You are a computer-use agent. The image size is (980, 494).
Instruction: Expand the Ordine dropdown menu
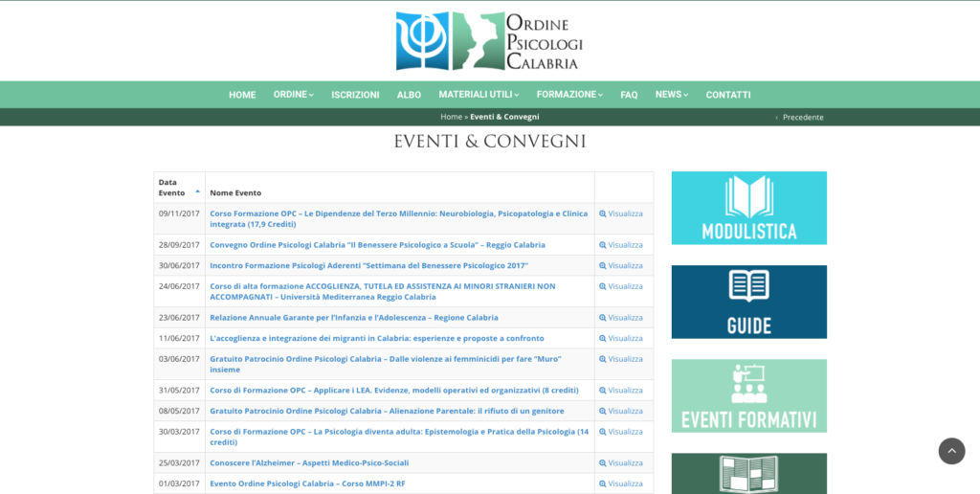point(293,95)
